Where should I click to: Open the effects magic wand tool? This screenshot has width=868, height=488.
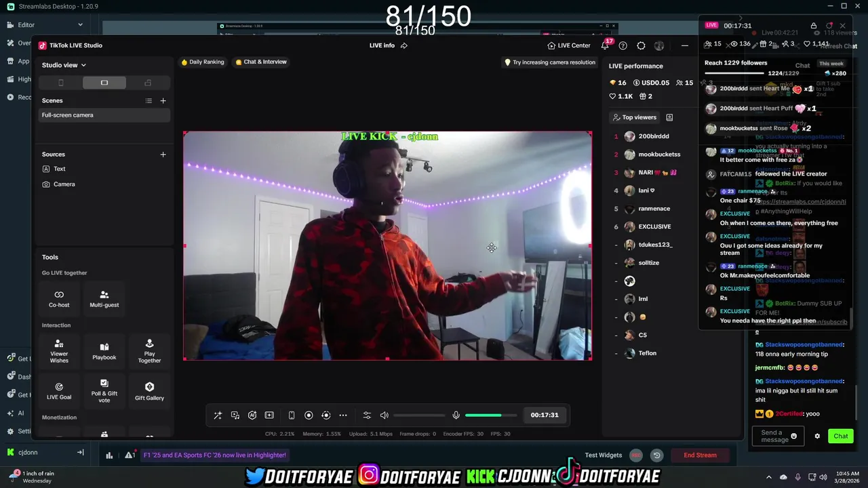pyautogui.click(x=218, y=415)
